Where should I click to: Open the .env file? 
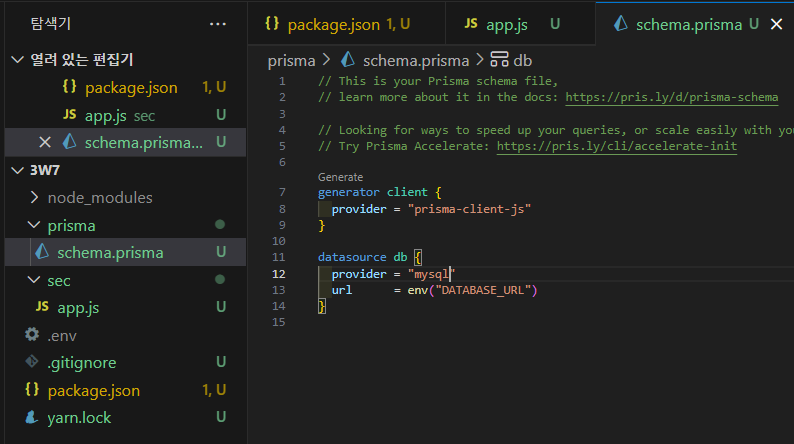tap(126, 335)
